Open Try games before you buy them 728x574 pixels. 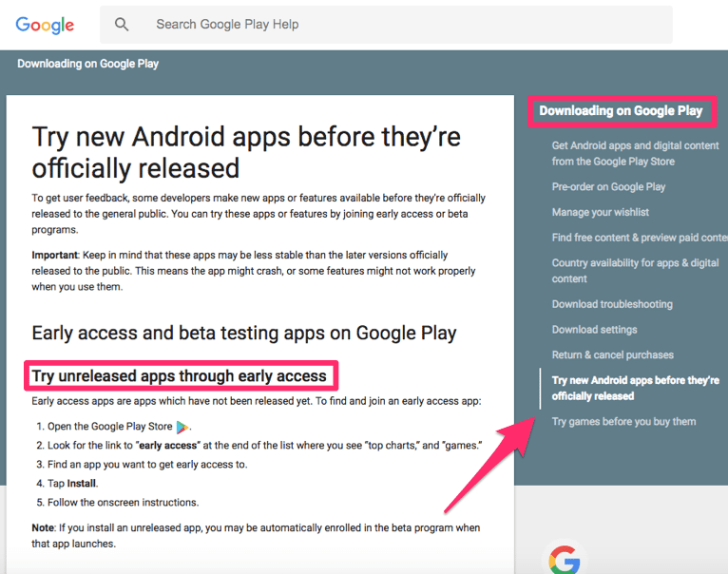pos(623,421)
